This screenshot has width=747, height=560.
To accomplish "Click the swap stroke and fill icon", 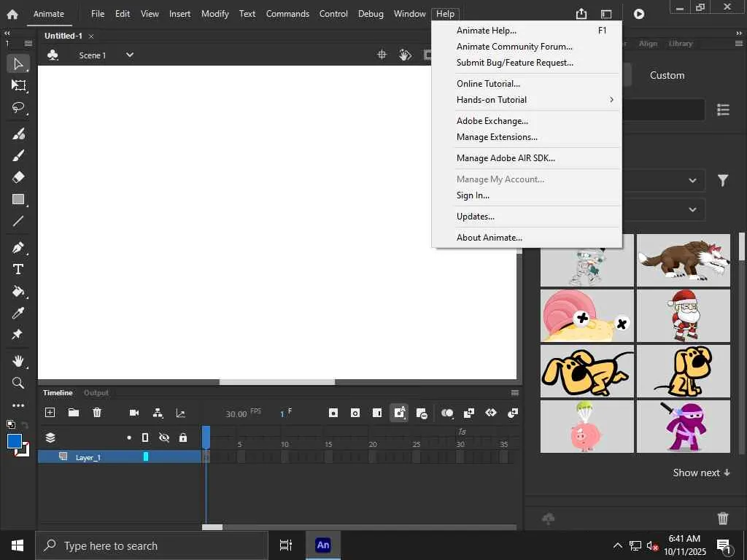I will [26, 424].
